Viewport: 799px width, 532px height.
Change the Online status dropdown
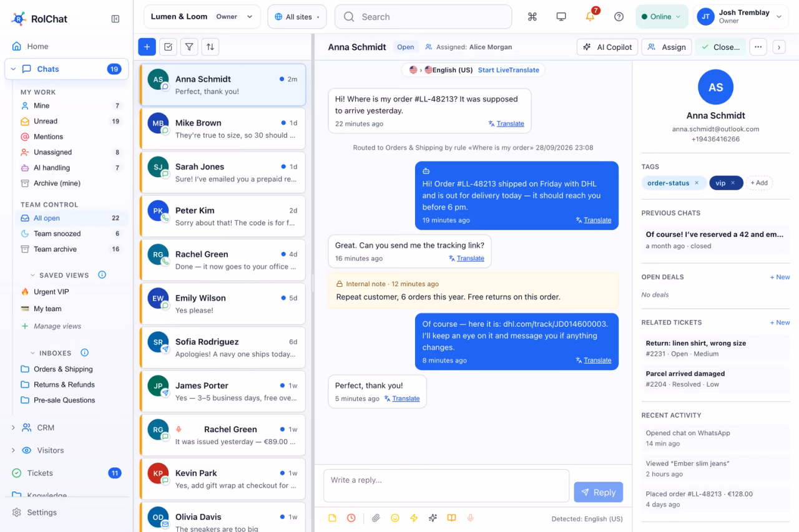pyautogui.click(x=662, y=17)
